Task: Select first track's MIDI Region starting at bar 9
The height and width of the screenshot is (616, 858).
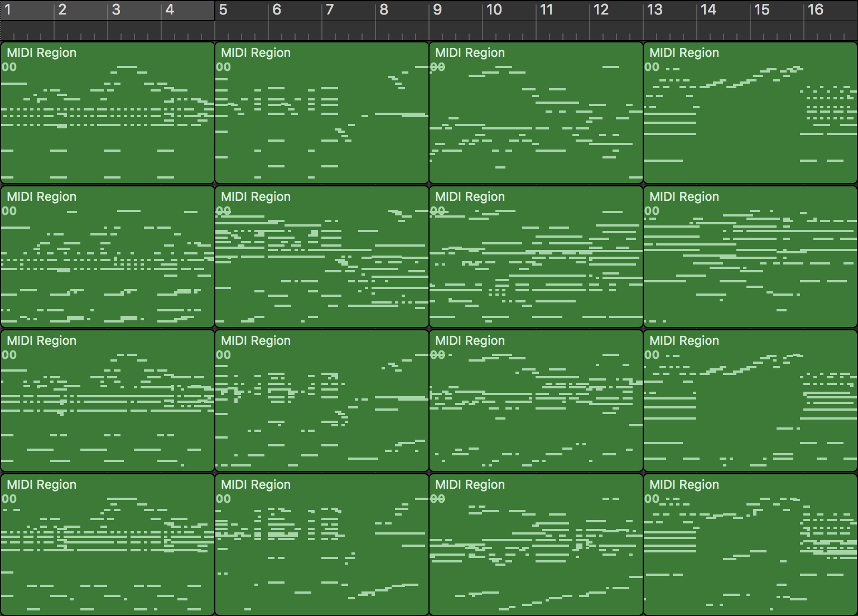Action: [x=536, y=113]
